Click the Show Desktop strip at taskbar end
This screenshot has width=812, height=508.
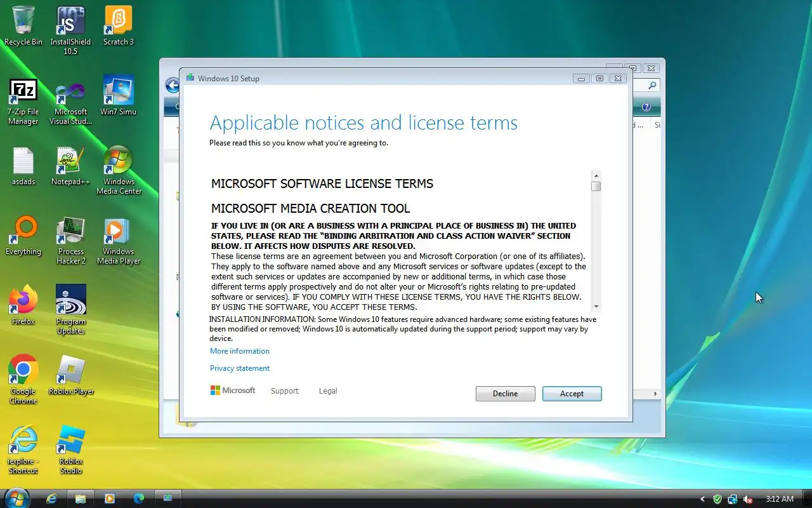coord(807,499)
